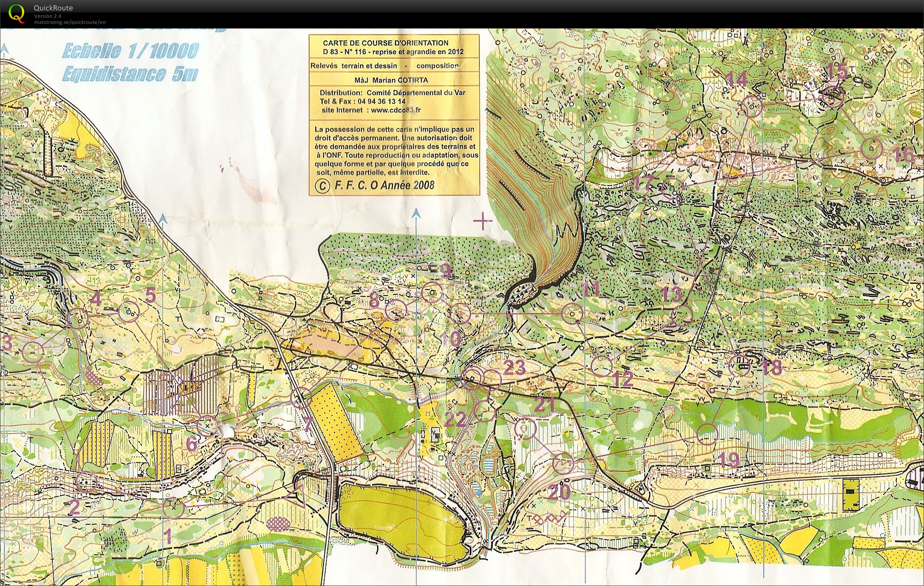Select control circle 10 on the map

click(460, 313)
